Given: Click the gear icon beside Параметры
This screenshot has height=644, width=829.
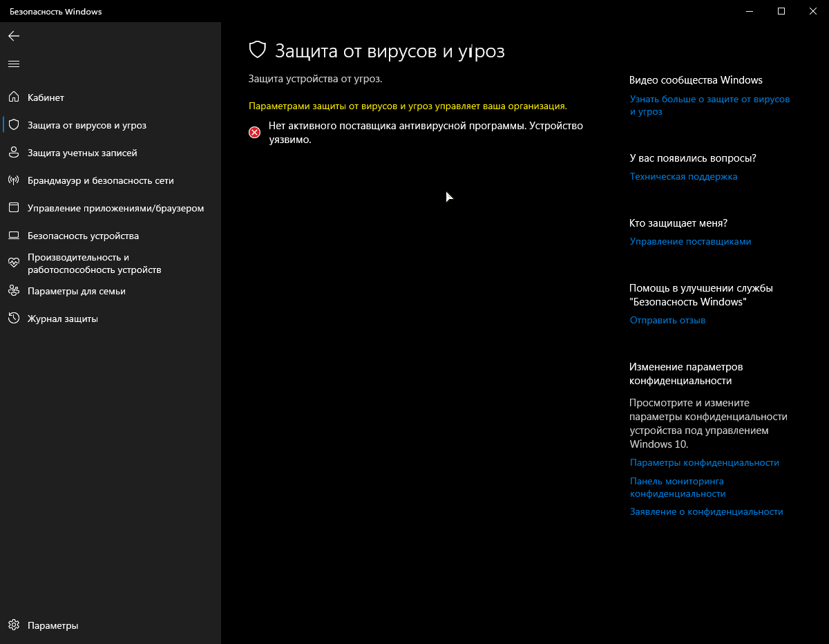Looking at the screenshot, I should click(x=14, y=625).
